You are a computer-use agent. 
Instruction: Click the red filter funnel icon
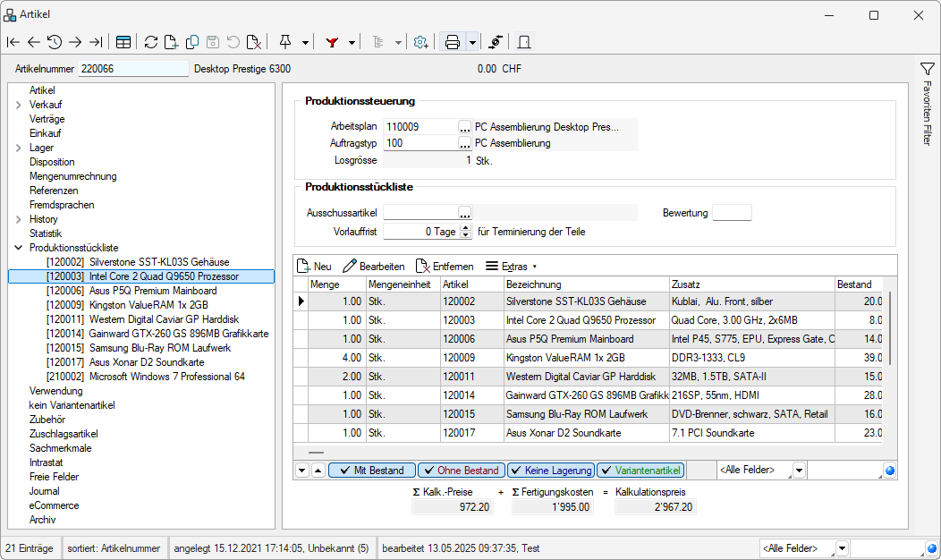(x=333, y=42)
